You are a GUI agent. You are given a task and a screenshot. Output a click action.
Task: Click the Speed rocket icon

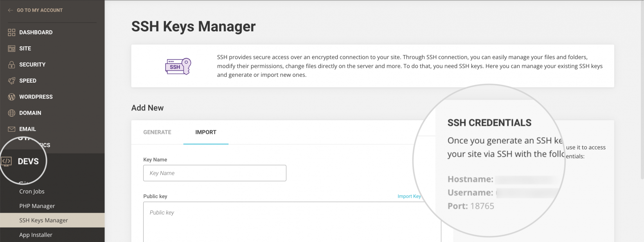coord(12,81)
